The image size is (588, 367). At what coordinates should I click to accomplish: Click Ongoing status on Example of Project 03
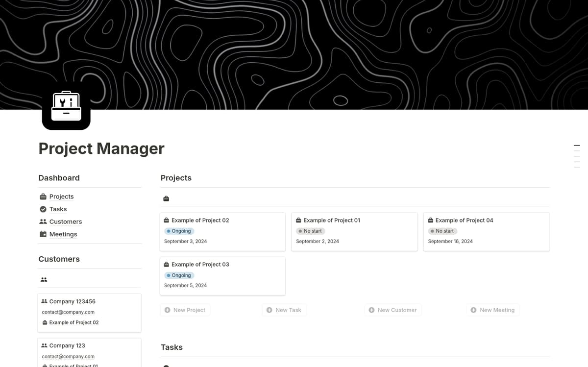click(x=179, y=275)
